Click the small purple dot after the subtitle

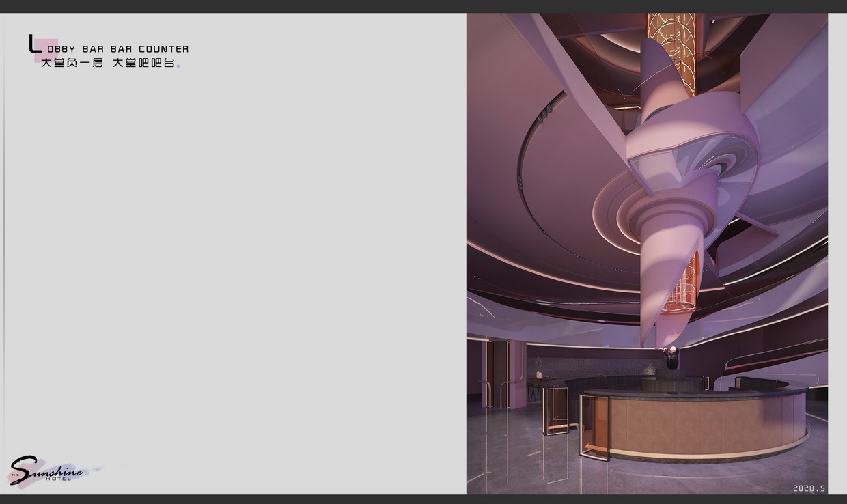click(x=179, y=66)
